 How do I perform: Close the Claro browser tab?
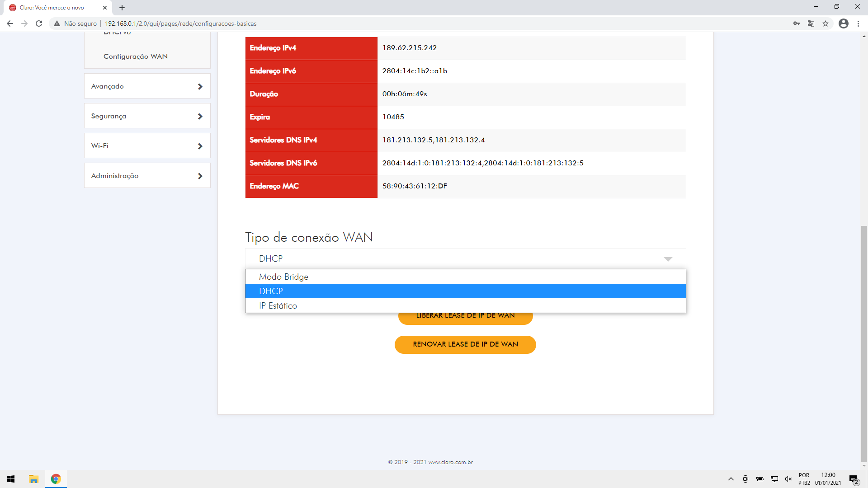[105, 8]
